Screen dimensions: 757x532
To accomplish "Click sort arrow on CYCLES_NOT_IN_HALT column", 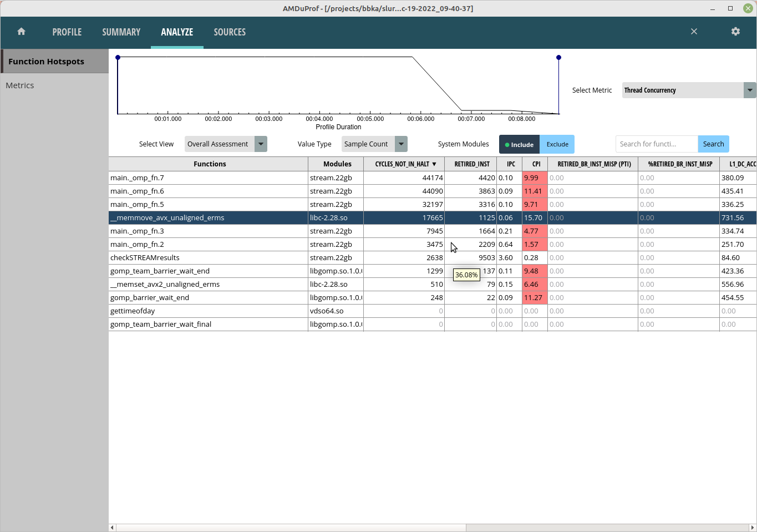I will (x=434, y=164).
